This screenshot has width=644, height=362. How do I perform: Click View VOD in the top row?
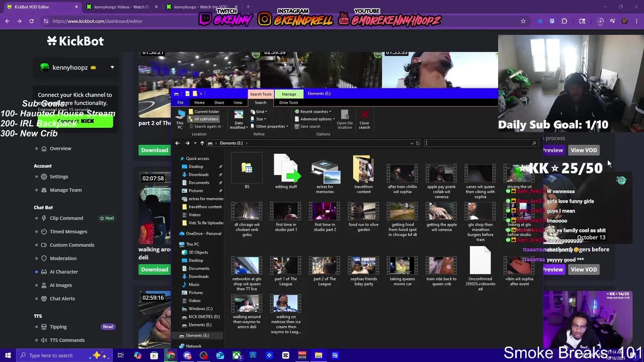click(584, 150)
